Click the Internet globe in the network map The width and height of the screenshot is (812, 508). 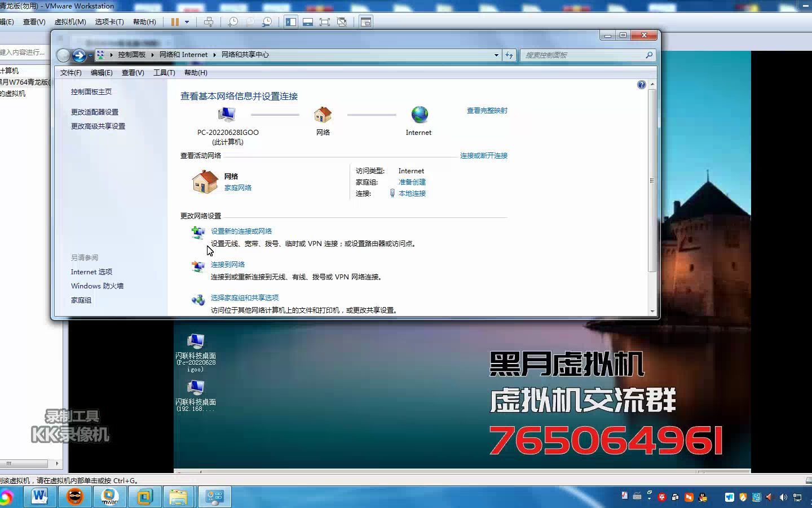click(x=418, y=114)
